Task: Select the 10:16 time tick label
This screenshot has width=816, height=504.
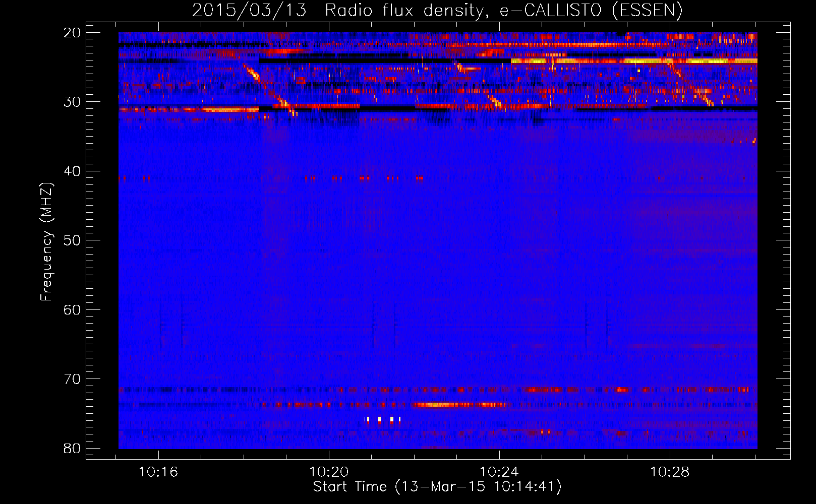Action: coord(158,472)
